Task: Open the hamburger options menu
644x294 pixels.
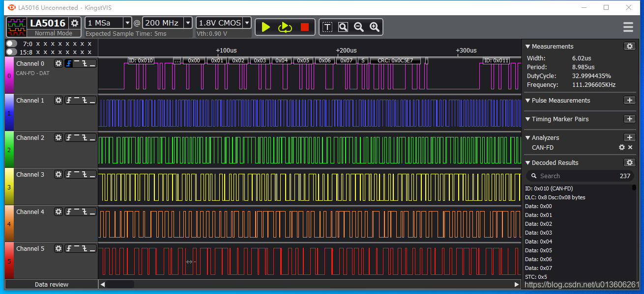Action: 628,27
